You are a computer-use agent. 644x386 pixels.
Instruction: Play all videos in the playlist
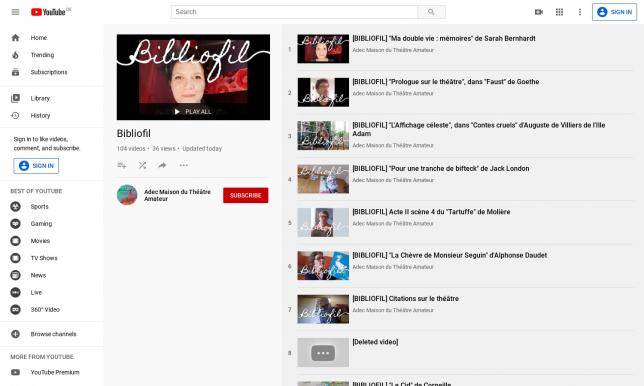click(x=193, y=112)
